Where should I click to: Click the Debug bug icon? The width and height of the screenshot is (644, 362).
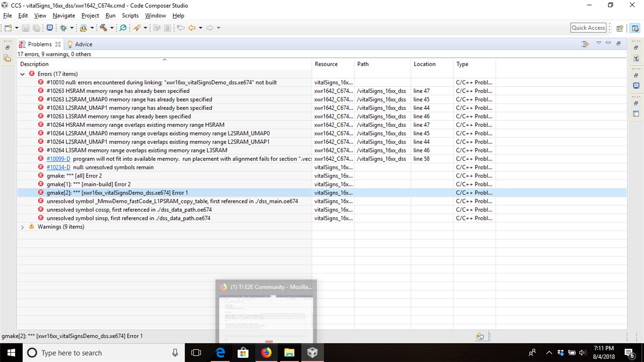coord(63,28)
